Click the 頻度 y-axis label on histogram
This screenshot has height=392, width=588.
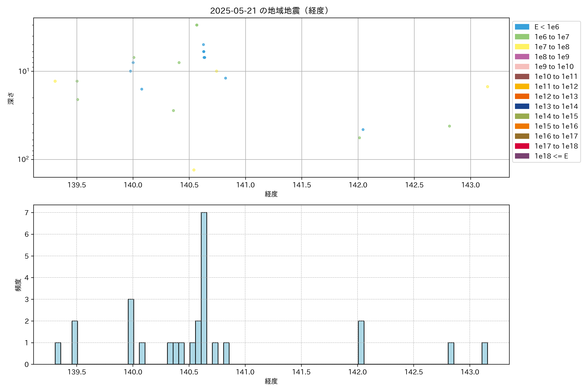click(x=18, y=285)
